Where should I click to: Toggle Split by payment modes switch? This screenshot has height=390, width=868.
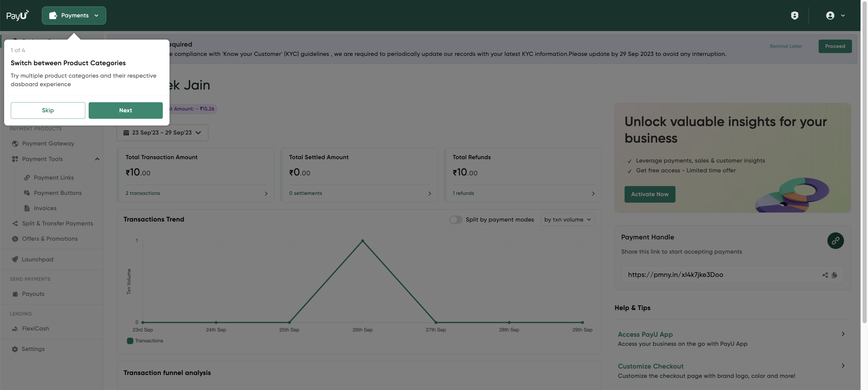coord(456,220)
